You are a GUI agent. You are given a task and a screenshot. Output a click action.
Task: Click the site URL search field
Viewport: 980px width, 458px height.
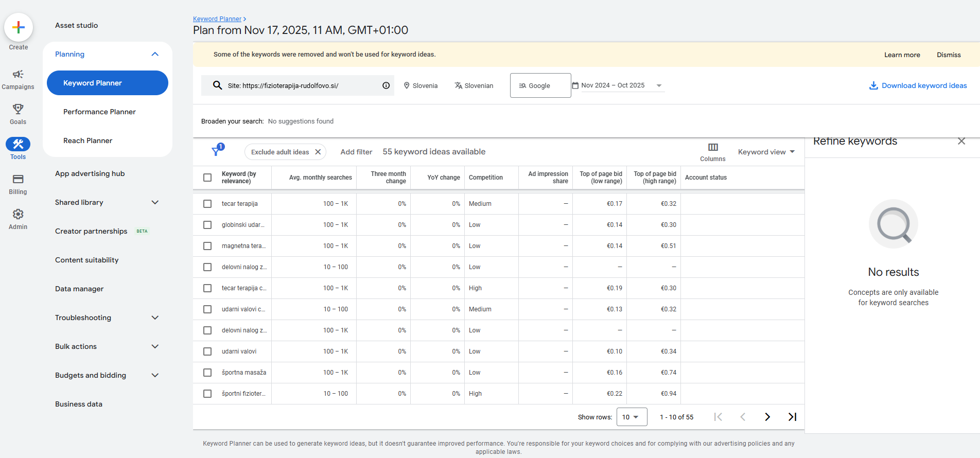click(297, 85)
